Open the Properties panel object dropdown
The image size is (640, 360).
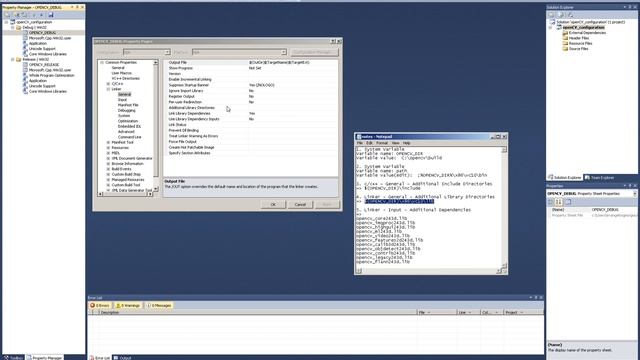[x=635, y=193]
